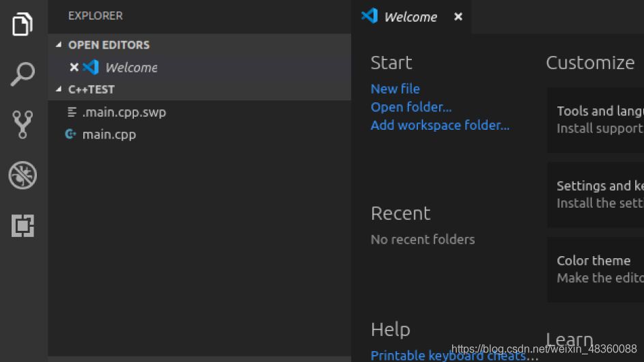Click the Add workspace folder... link
Viewport: 644px width, 362px height.
(440, 125)
